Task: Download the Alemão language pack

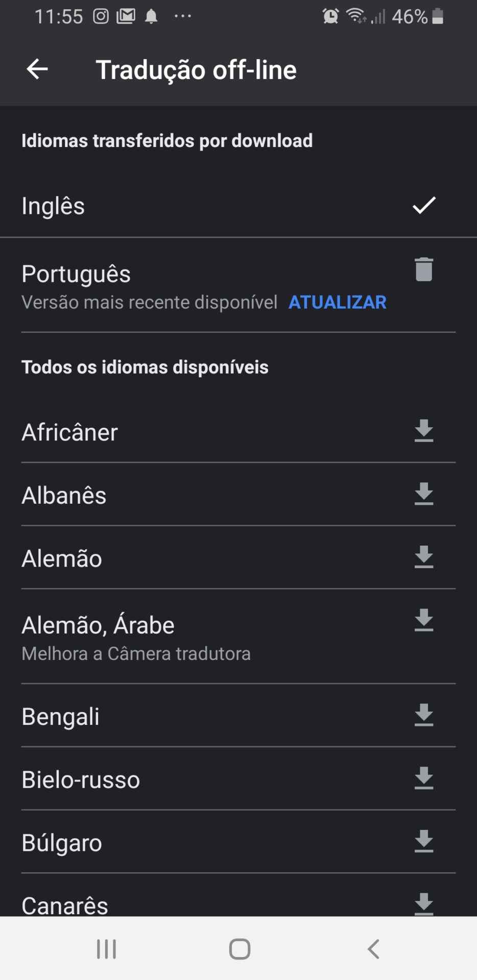Action: [x=423, y=557]
